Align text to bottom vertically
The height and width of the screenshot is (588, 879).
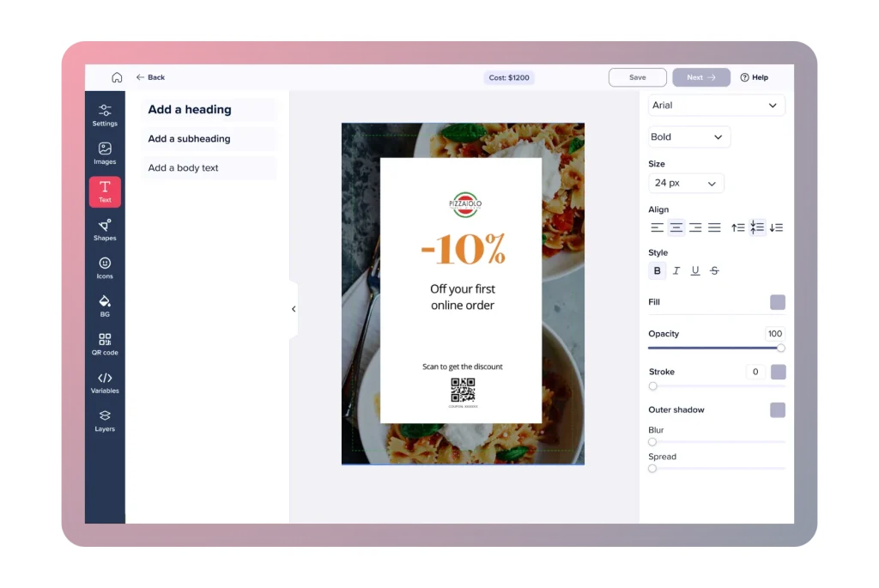pyautogui.click(x=776, y=227)
